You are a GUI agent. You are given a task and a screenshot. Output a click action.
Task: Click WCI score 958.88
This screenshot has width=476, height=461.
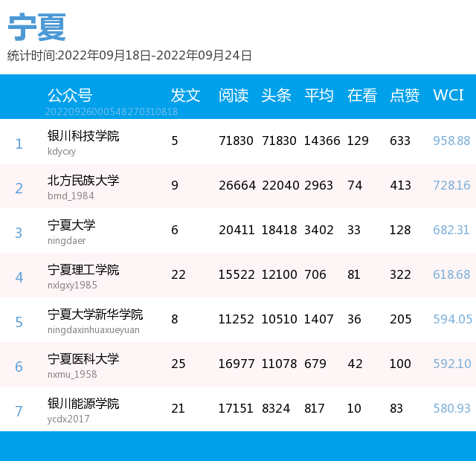(451, 141)
